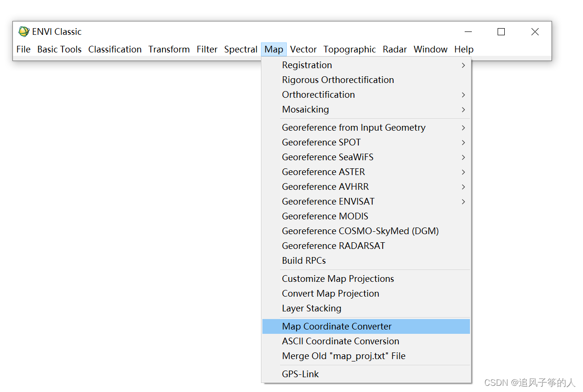Close the ENVI Classic window

pos(535,31)
